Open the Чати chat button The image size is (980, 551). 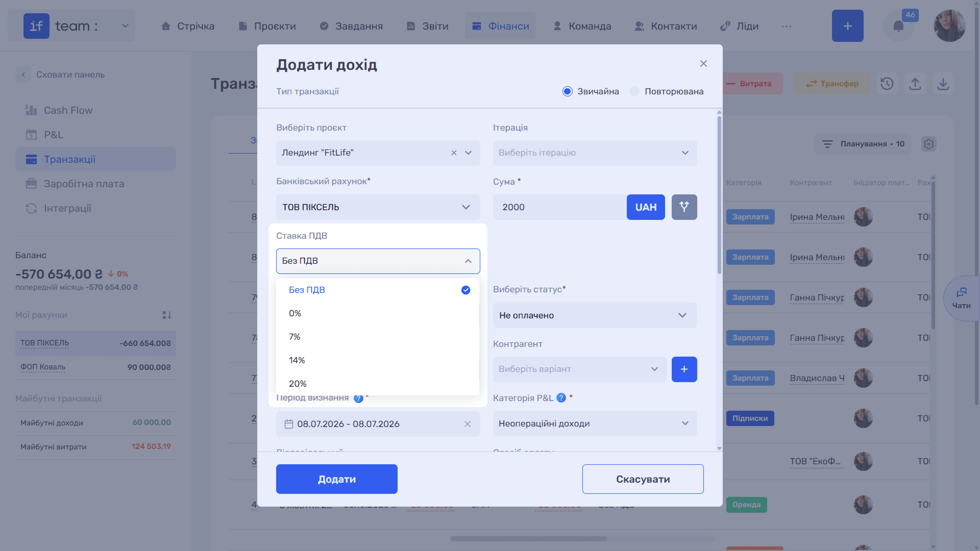coord(961,298)
